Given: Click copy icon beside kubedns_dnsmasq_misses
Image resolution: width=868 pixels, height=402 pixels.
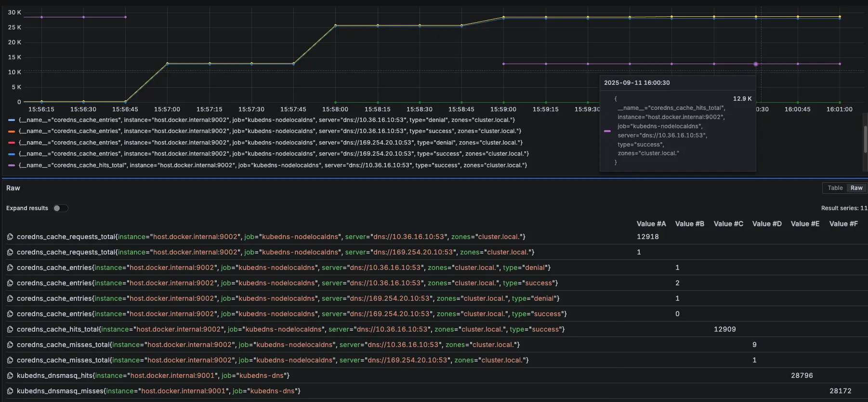Looking at the screenshot, I should click(x=10, y=391).
